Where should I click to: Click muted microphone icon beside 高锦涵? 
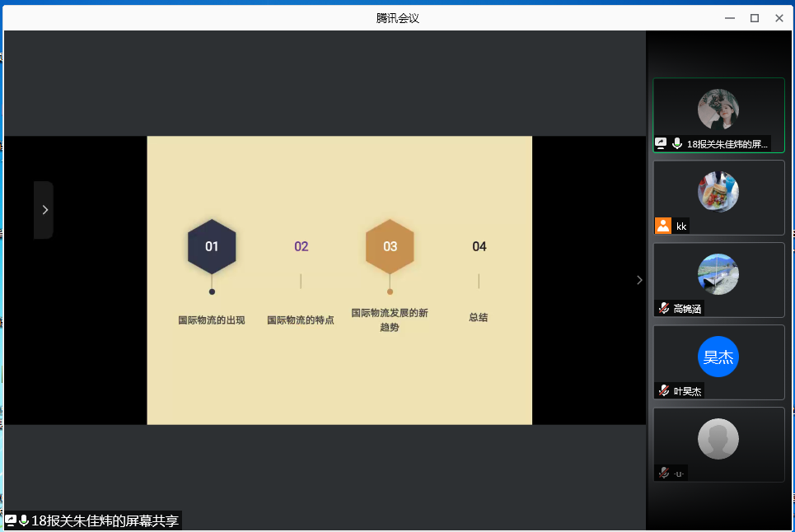click(663, 308)
